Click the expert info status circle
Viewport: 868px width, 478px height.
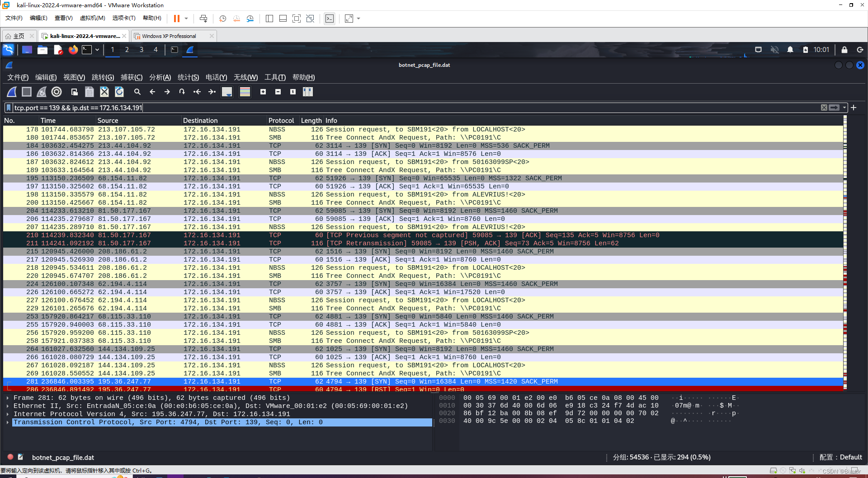[x=10, y=457]
